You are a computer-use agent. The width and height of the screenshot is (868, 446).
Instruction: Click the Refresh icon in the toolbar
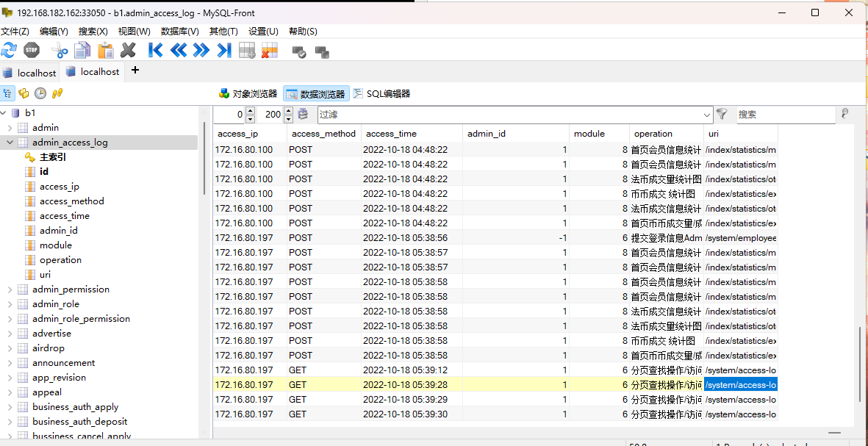tap(9, 50)
